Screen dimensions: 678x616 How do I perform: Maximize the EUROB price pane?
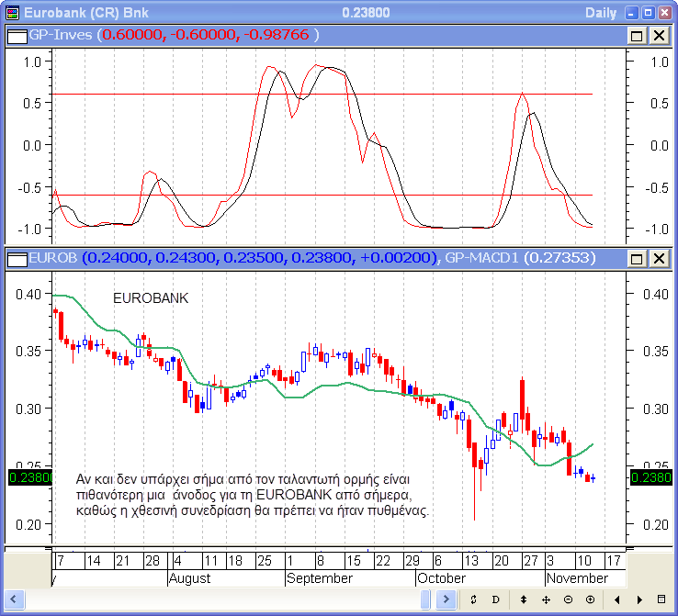click(638, 259)
